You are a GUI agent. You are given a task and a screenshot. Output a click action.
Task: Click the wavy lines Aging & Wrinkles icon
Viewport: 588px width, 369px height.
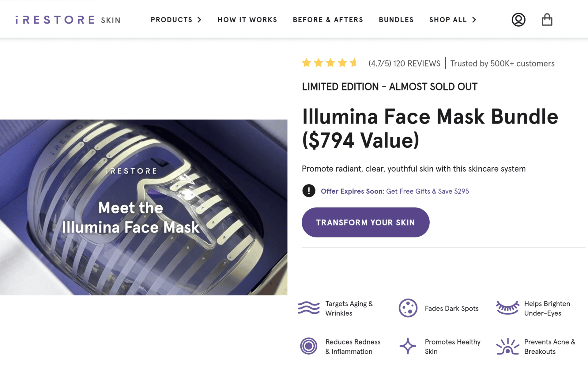(309, 308)
